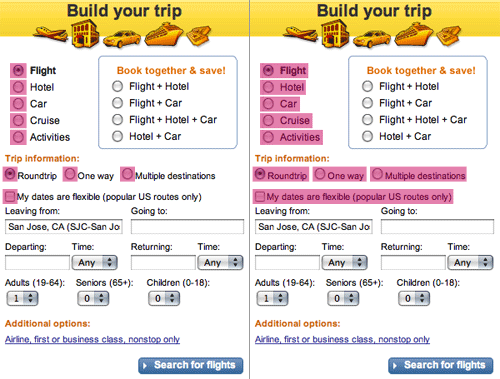The height and width of the screenshot is (379, 500).
Task: Click the hotel building icon in the right panel
Action: [x=335, y=34]
